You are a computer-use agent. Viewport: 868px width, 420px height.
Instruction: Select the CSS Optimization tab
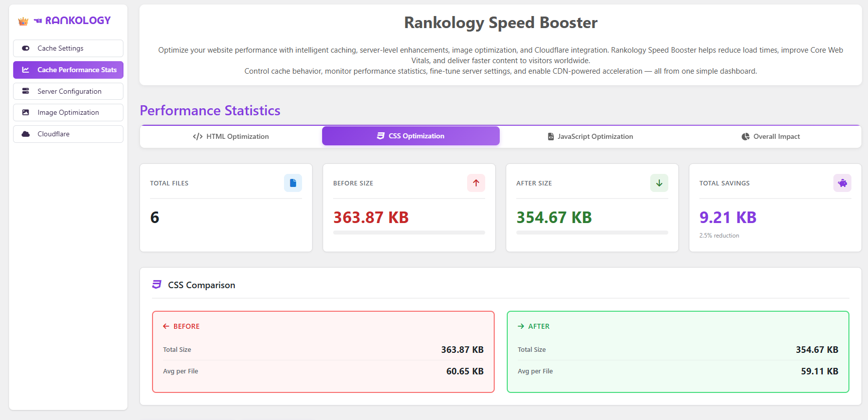click(411, 136)
